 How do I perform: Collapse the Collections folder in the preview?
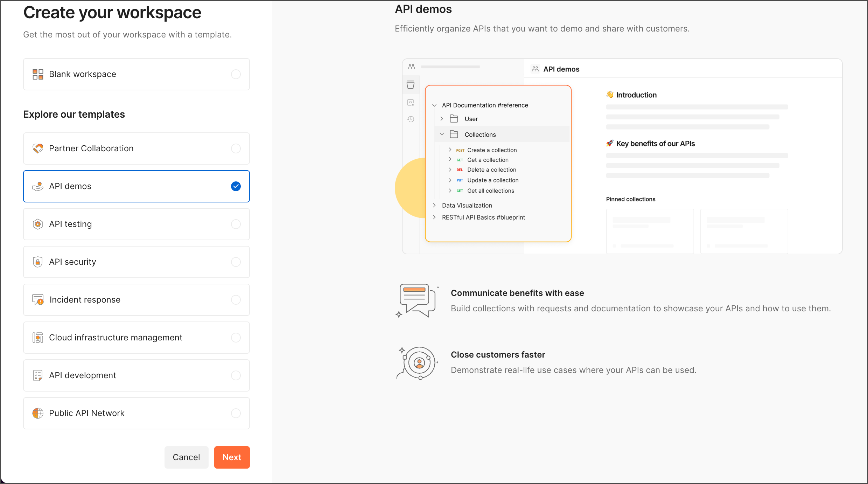[x=442, y=134]
